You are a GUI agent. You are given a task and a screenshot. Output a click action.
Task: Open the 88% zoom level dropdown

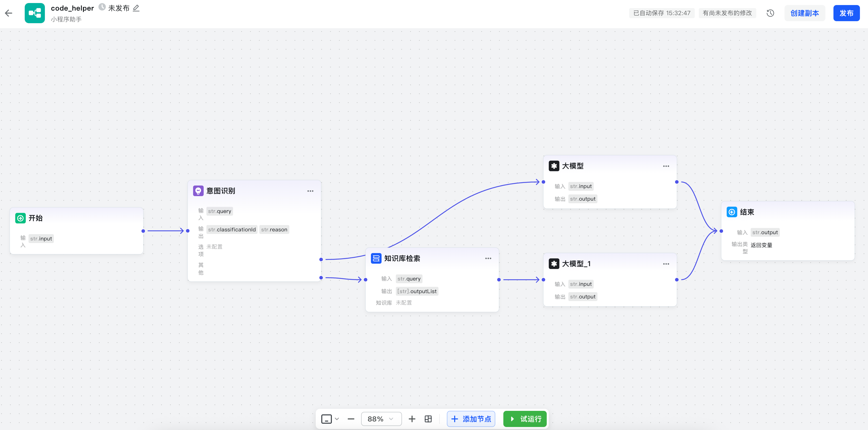tap(381, 419)
